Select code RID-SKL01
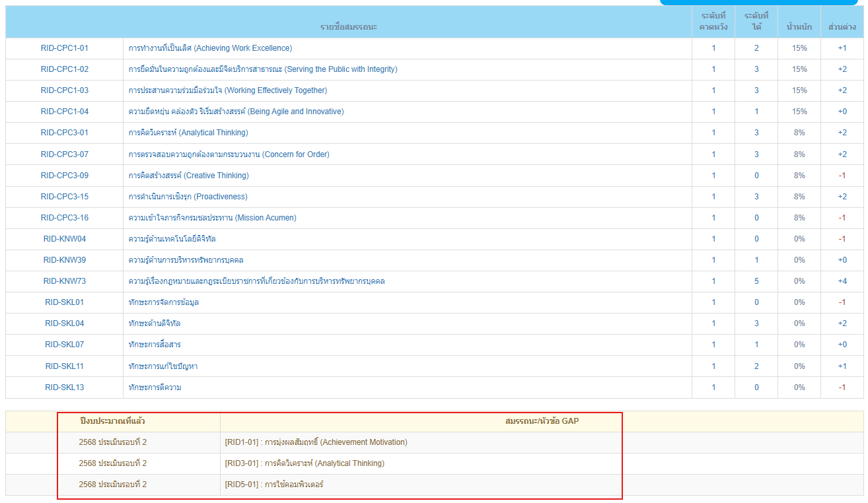 tap(64, 302)
